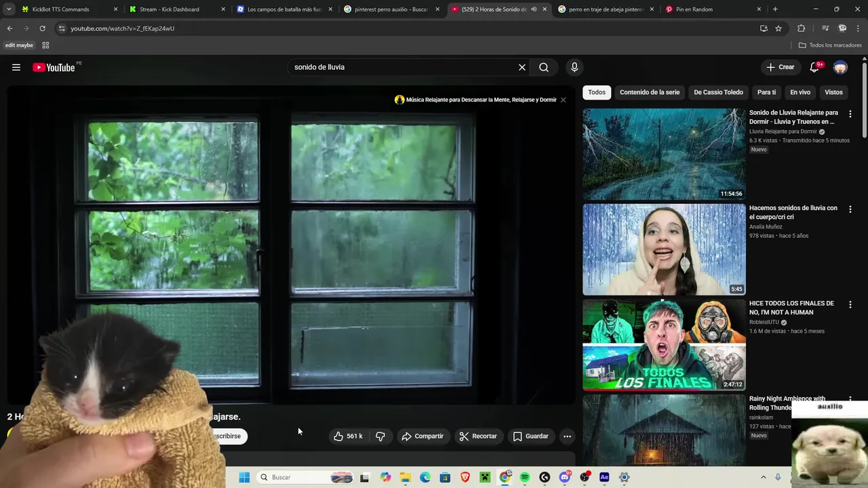Reload the YouTube page
Screen dimensions: 868x488
(42, 28)
